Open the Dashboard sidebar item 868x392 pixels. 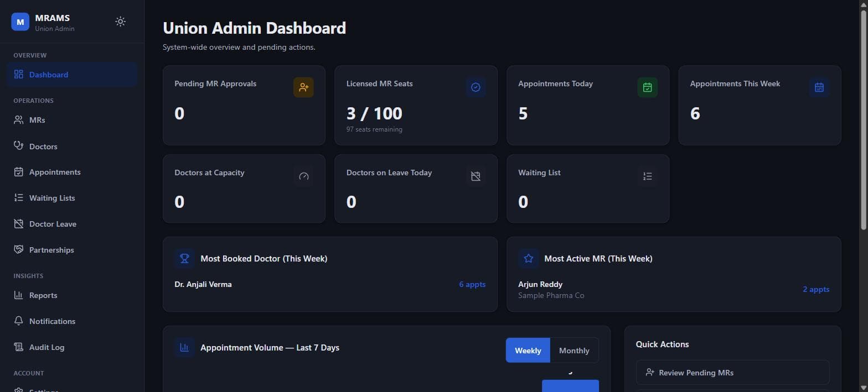click(x=72, y=75)
